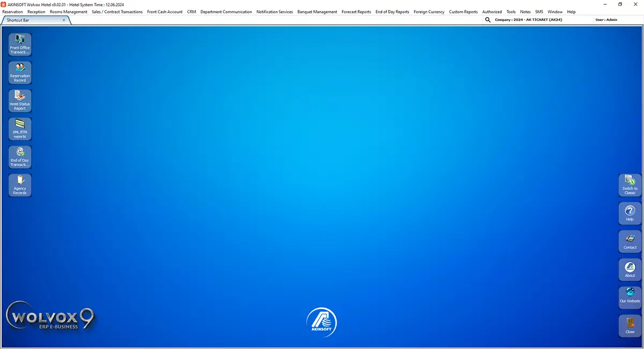Image resolution: width=644 pixels, height=350 pixels.
Task: Open the SMS menu
Action: click(539, 12)
